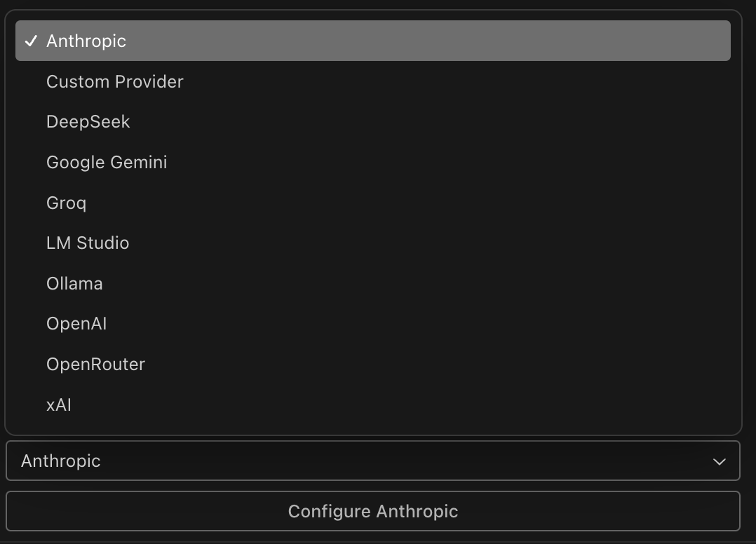756x544 pixels.
Task: Choose DeepSeek as the provider
Action: [372, 122]
